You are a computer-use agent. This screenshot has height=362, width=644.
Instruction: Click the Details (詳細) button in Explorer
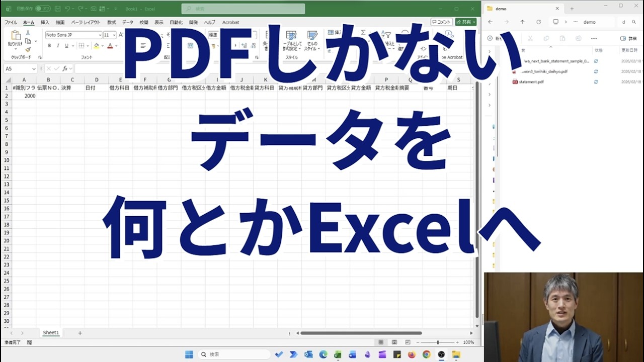[x=628, y=39]
